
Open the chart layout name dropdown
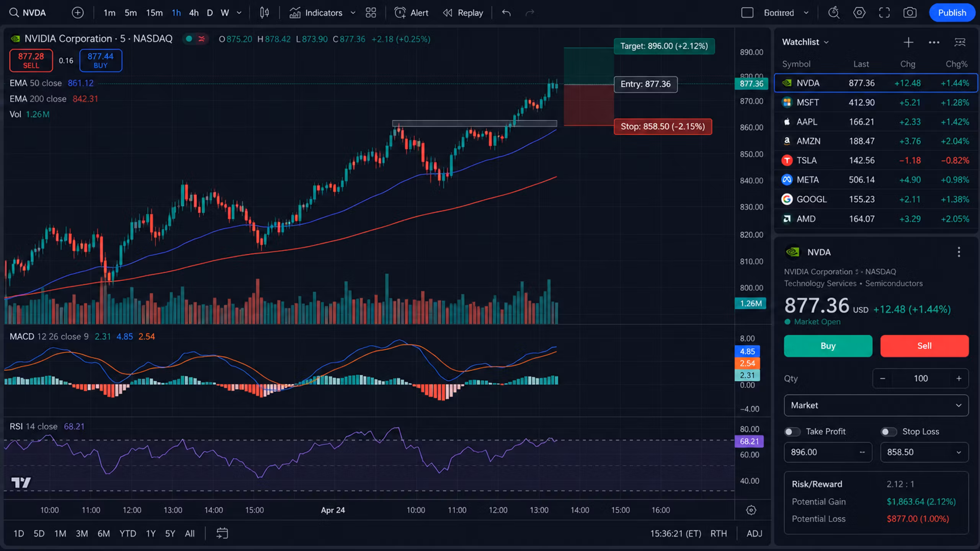tap(786, 13)
